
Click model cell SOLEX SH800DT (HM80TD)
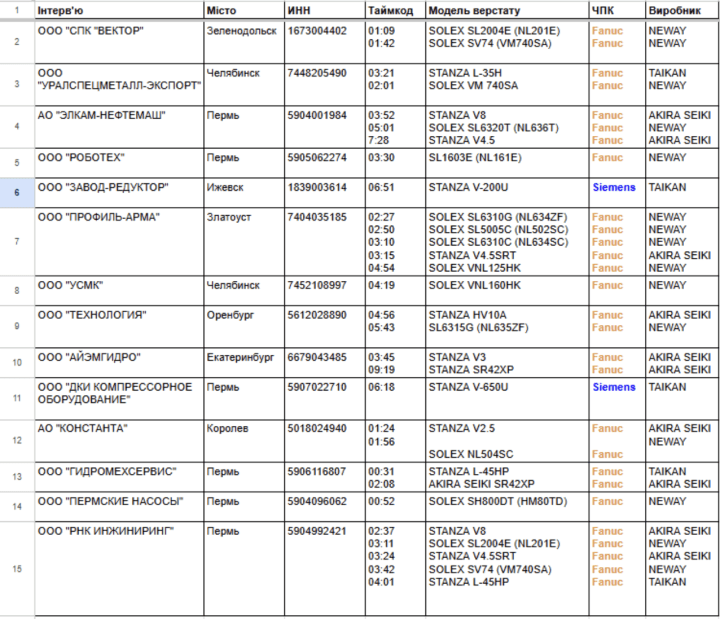tap(507, 506)
